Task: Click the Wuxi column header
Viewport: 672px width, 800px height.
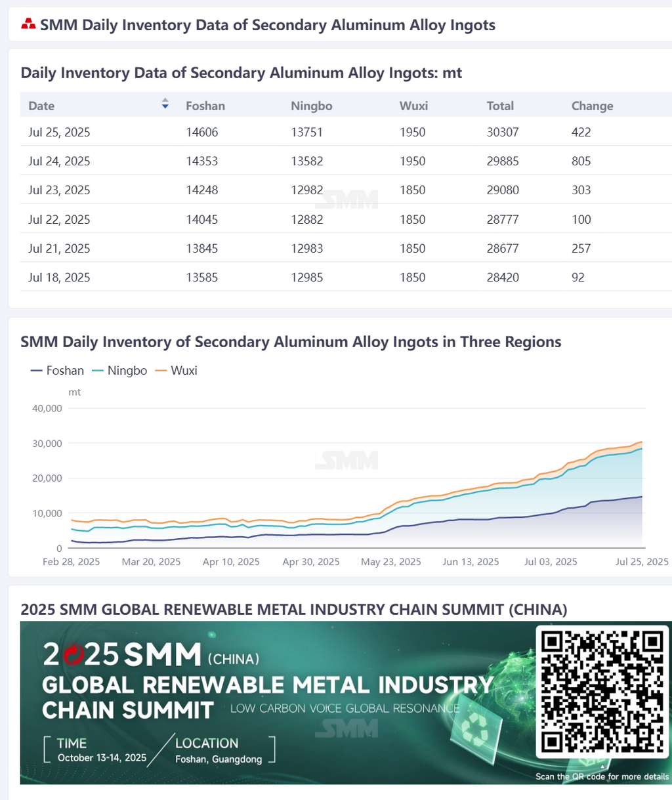Action: tap(414, 106)
